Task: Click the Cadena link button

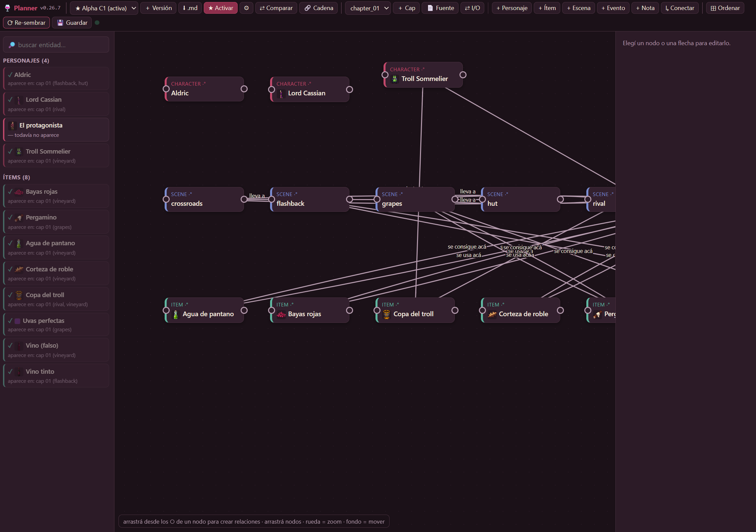Action: 319,8
